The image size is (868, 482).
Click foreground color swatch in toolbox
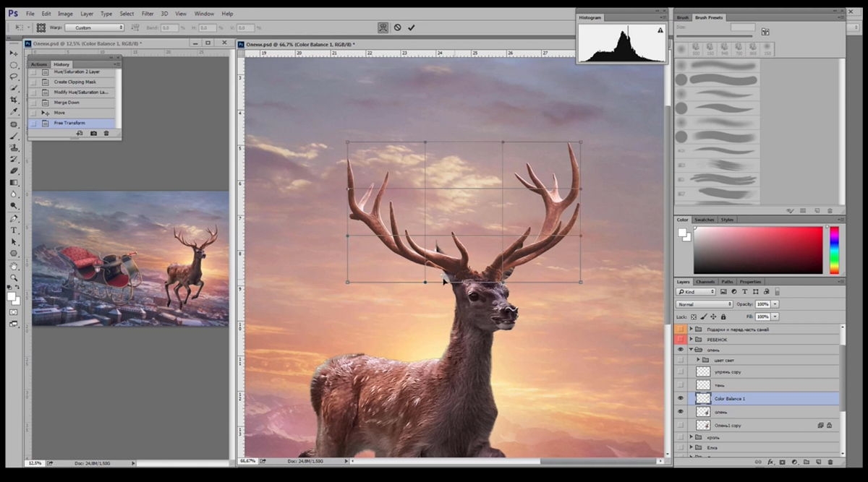(12, 296)
